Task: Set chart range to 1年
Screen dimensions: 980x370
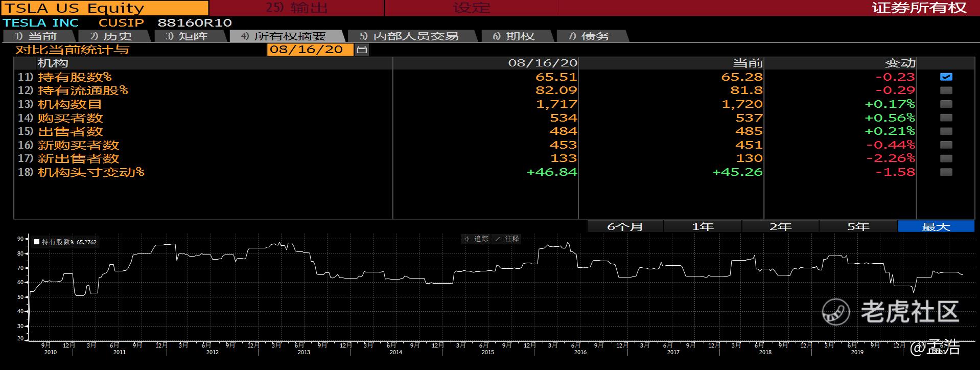Action: point(703,226)
